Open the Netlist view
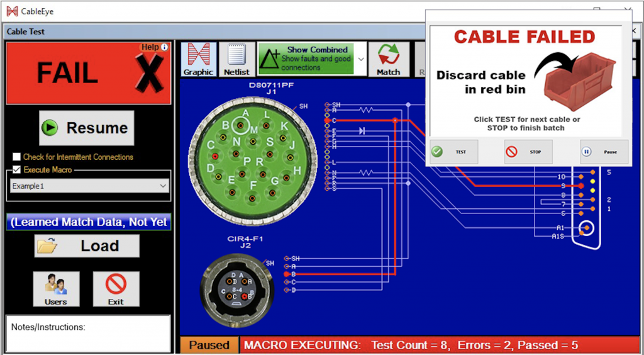644x355 pixels. click(236, 60)
